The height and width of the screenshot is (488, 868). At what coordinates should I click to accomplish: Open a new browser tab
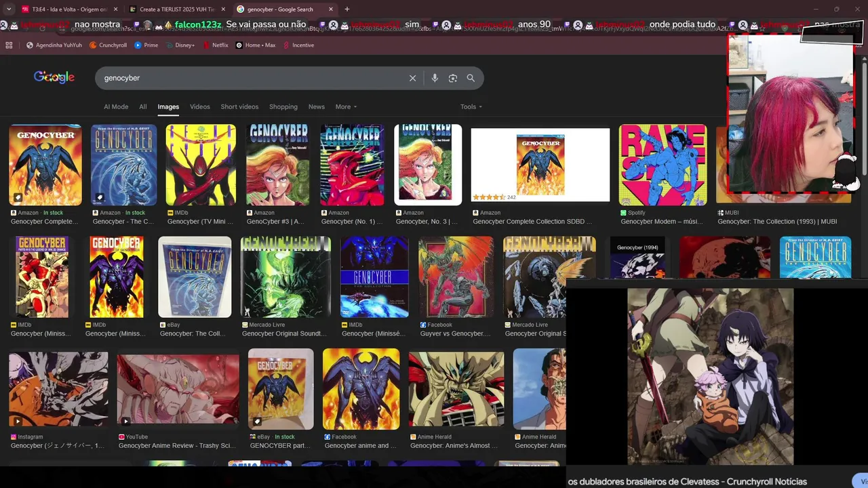pos(347,9)
